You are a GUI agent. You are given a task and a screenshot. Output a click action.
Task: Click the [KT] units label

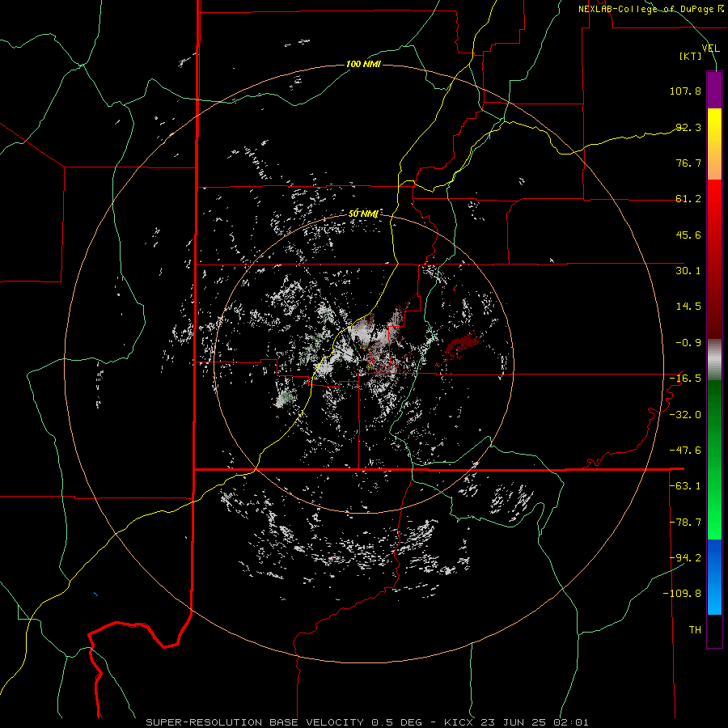pos(691,56)
